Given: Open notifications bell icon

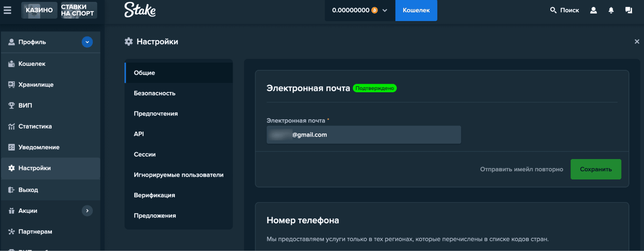Looking at the screenshot, I should point(611,10).
